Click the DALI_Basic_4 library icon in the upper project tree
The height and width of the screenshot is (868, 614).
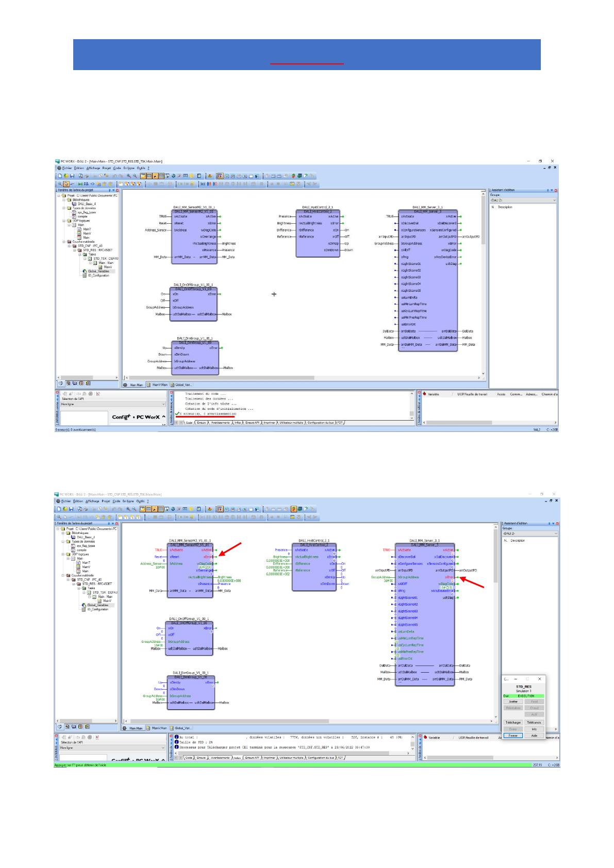pyautogui.click(x=73, y=204)
